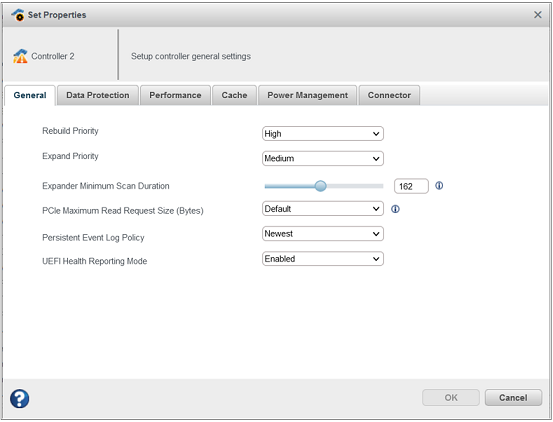Click the Controller 2 warning icon
The width and height of the screenshot is (553, 422).
[x=20, y=56]
